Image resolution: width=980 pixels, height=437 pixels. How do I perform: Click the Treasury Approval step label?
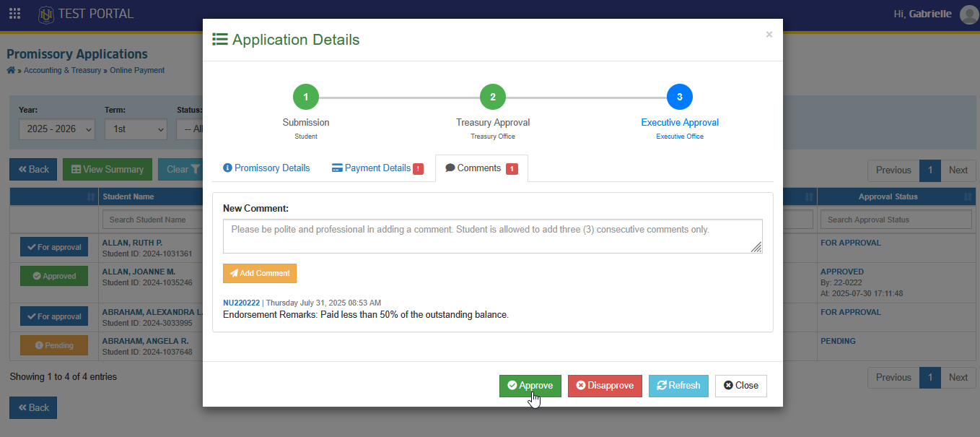(x=493, y=123)
